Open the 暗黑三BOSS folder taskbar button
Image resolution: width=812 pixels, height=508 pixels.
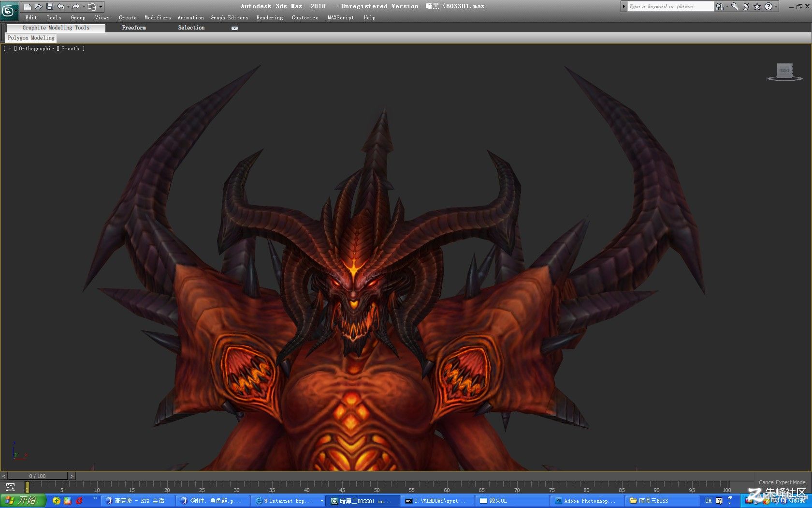[662, 501]
